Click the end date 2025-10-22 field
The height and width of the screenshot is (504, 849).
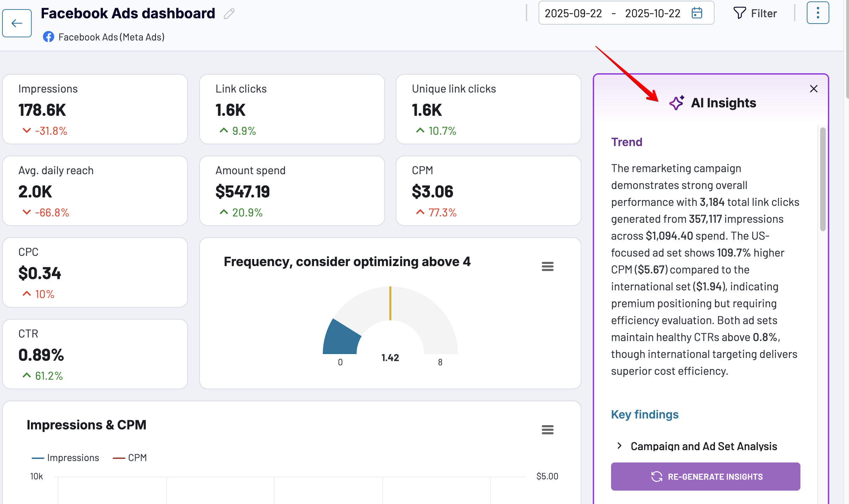(x=652, y=13)
